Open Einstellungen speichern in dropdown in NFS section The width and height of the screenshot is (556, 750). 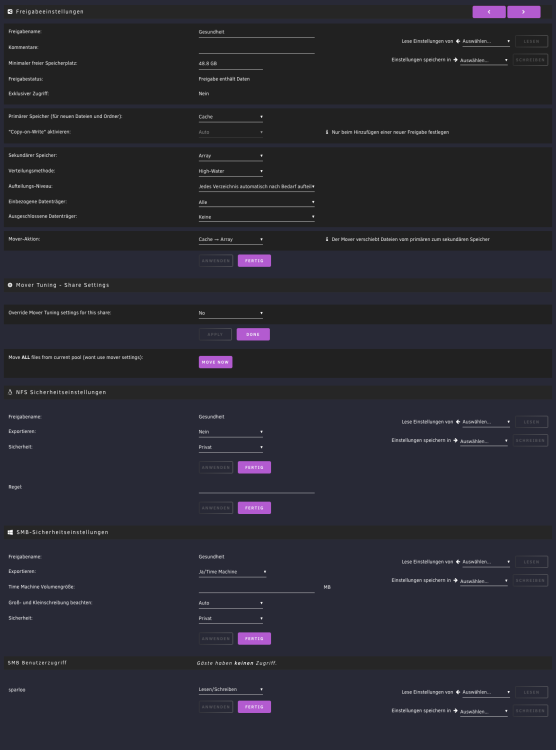pyautogui.click(x=483, y=441)
